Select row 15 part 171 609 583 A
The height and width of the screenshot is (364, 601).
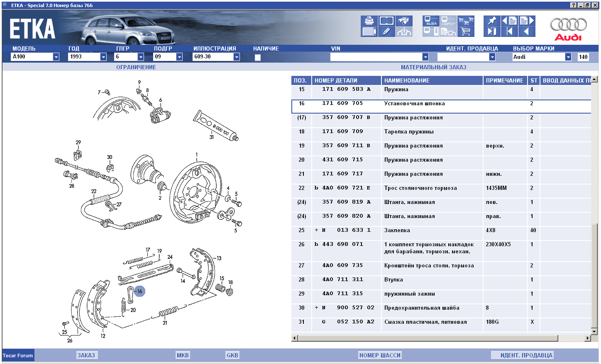(441, 92)
